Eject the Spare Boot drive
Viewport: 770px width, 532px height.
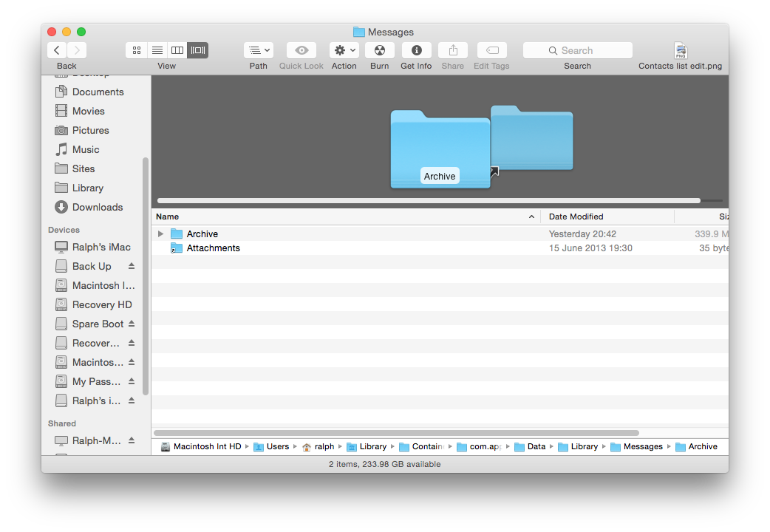coord(132,324)
